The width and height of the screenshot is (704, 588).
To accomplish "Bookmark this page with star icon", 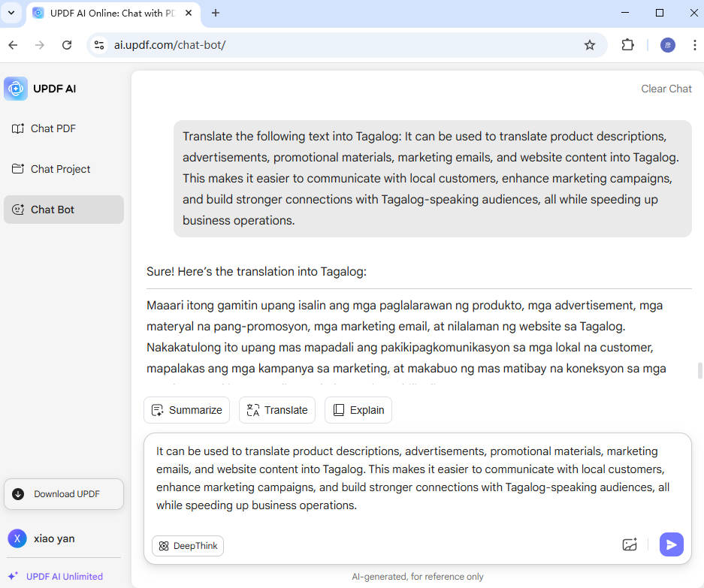I will tap(590, 45).
